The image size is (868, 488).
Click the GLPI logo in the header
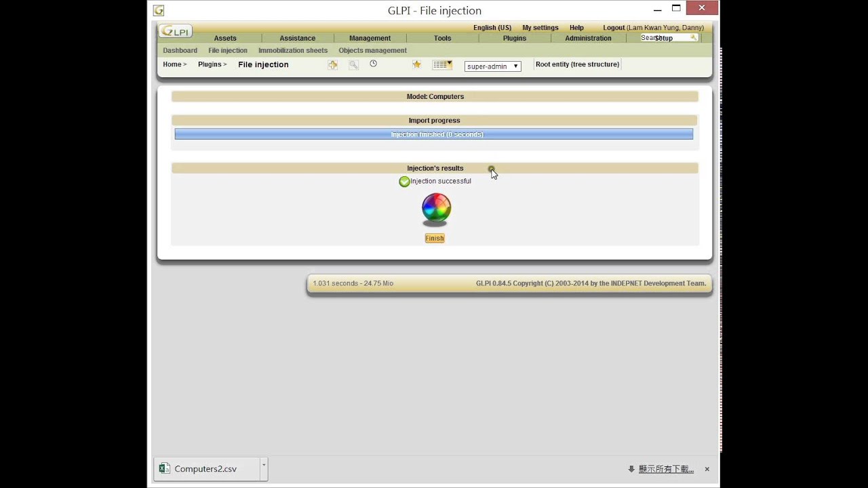[x=176, y=31]
